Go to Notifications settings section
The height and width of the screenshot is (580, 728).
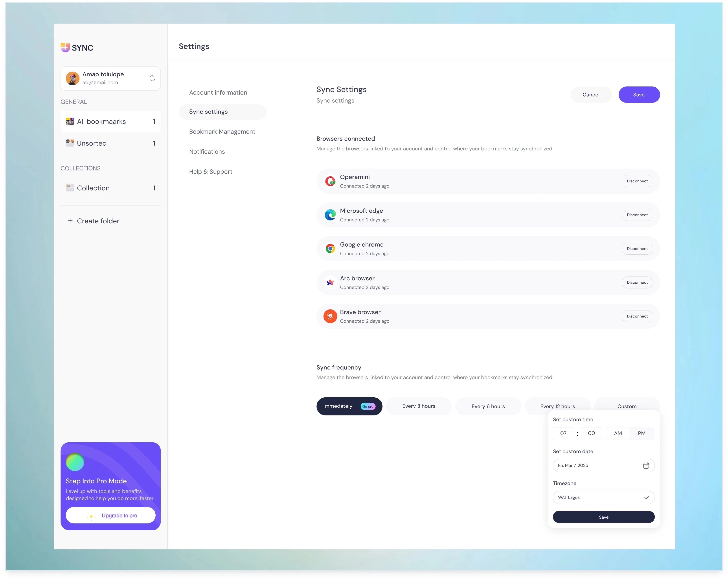(x=207, y=152)
